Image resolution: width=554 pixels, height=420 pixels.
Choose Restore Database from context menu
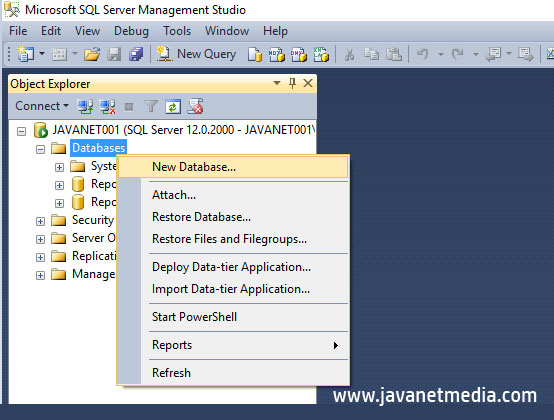[233, 217]
